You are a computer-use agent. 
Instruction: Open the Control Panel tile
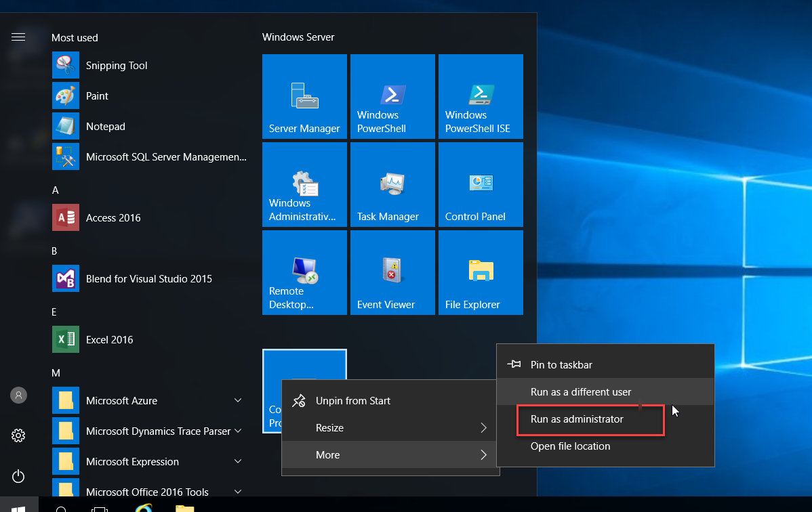point(481,184)
